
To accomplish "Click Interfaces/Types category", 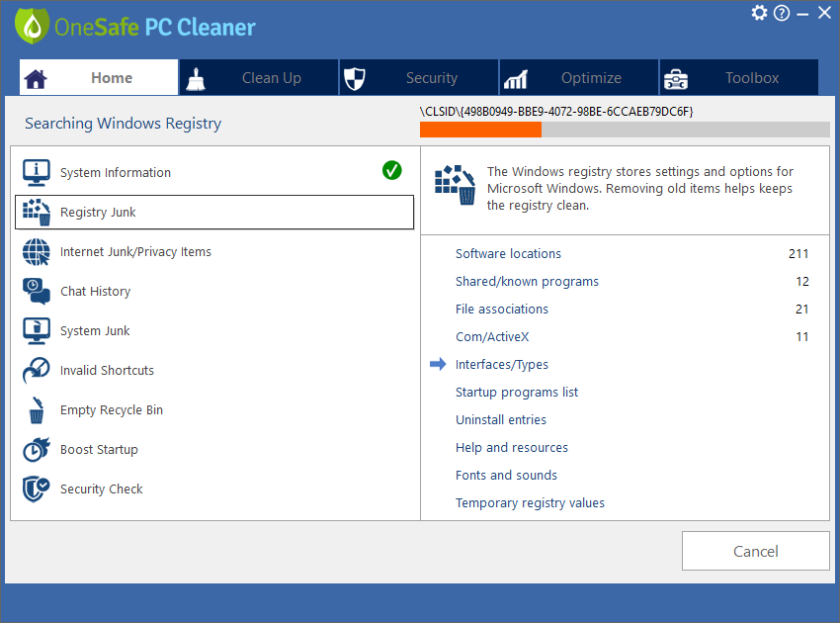I will [x=502, y=365].
